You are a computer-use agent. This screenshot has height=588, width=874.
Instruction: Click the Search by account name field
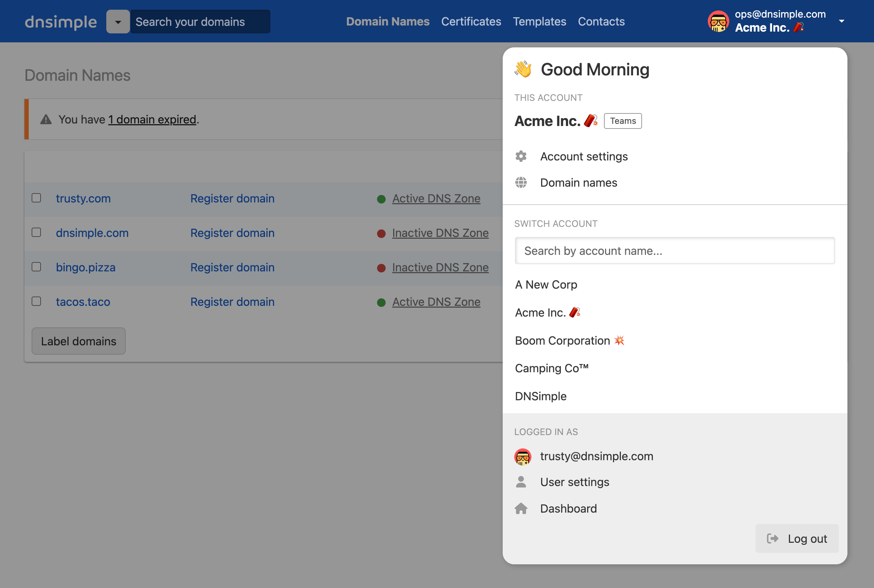[x=674, y=251]
